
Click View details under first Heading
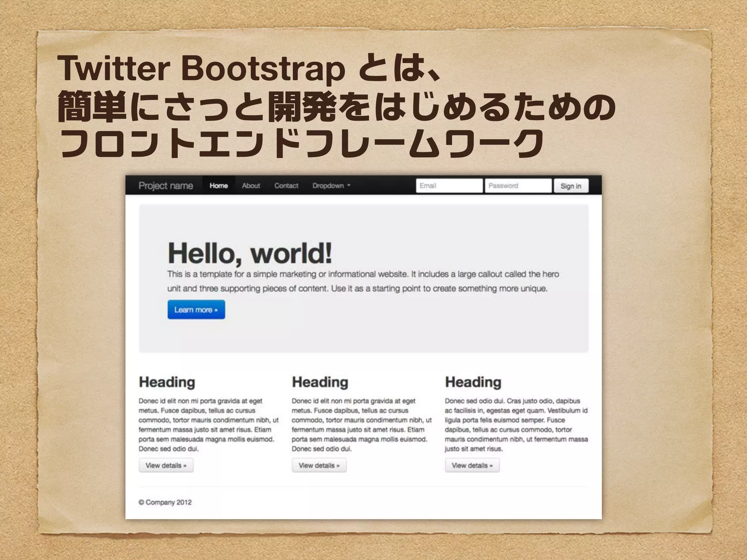click(166, 466)
